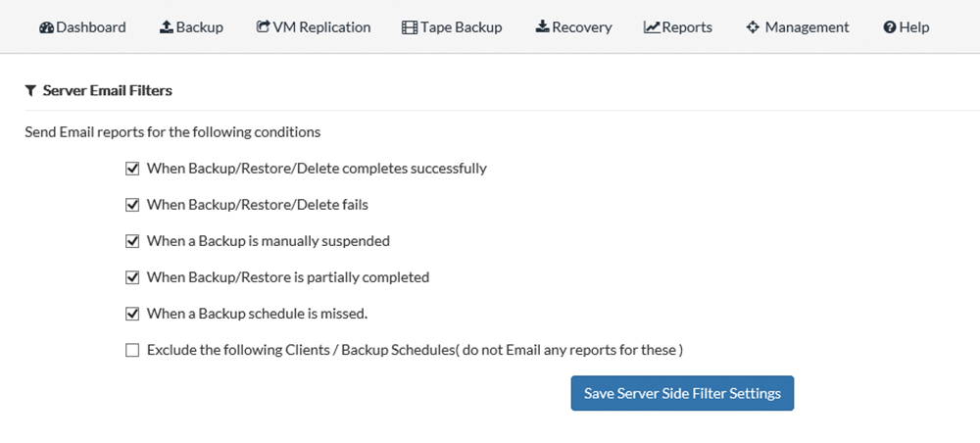Screen dimensions: 980x443
Task: Click the Tape Backup film icon
Action: 410,27
